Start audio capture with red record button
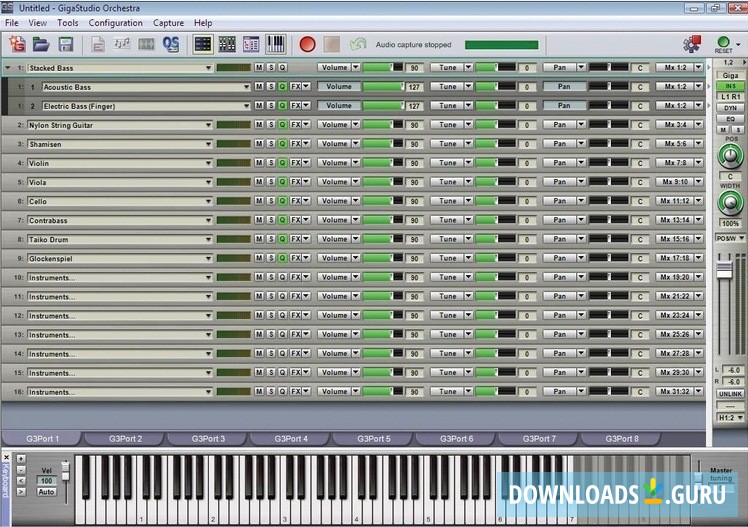The image size is (748, 527). tap(307, 44)
